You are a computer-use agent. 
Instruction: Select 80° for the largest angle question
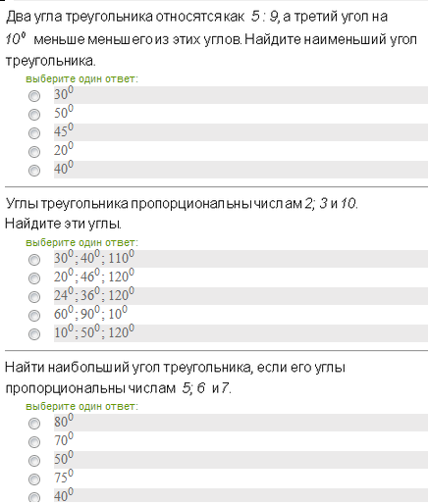[34, 424]
